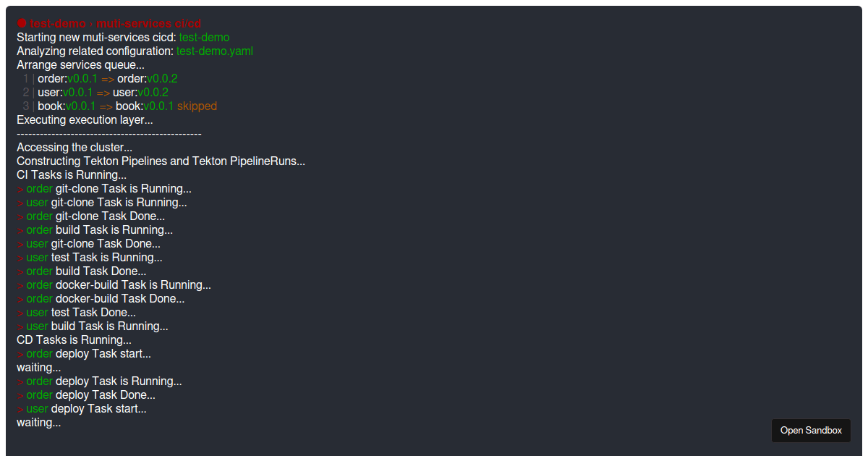The width and height of the screenshot is (868, 456).
Task: Click the red dot icon before test-demo title
Action: pos(22,23)
